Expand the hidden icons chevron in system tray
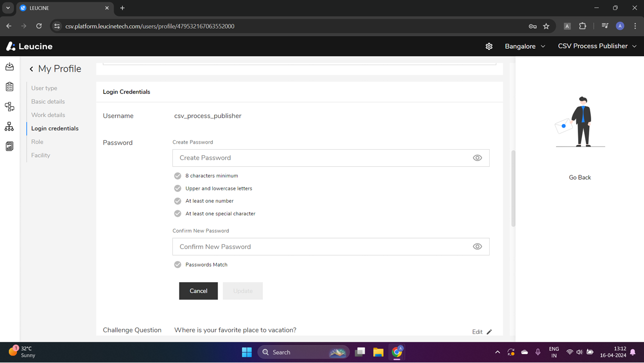The image size is (644, 363). (x=497, y=351)
